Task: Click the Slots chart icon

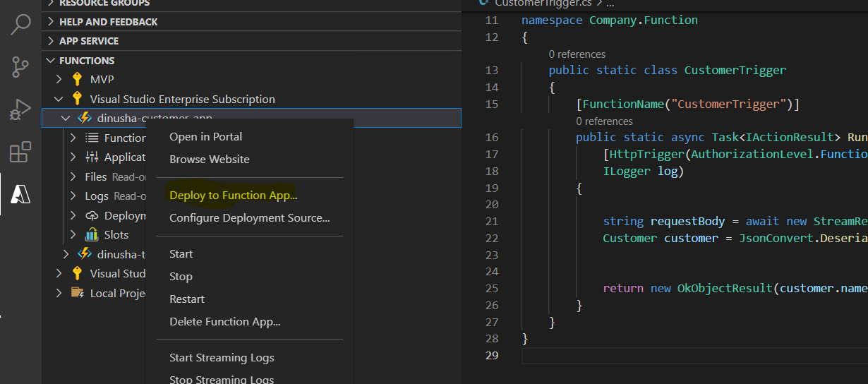Action: (x=92, y=234)
